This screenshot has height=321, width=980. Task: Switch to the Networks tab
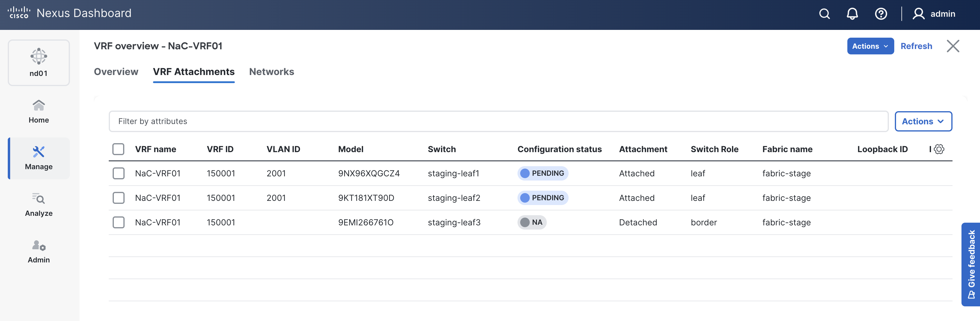pyautogui.click(x=271, y=72)
